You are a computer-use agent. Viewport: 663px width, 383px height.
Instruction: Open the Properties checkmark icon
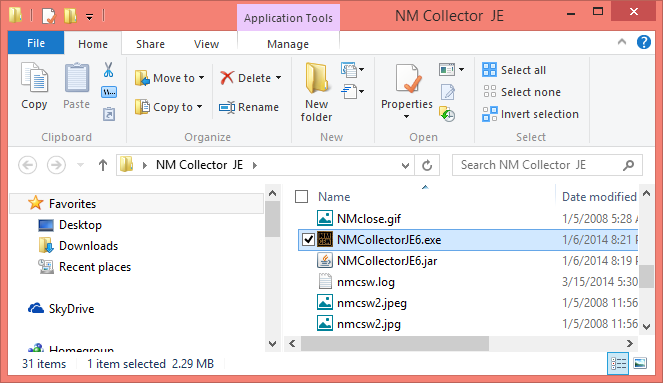click(x=408, y=78)
